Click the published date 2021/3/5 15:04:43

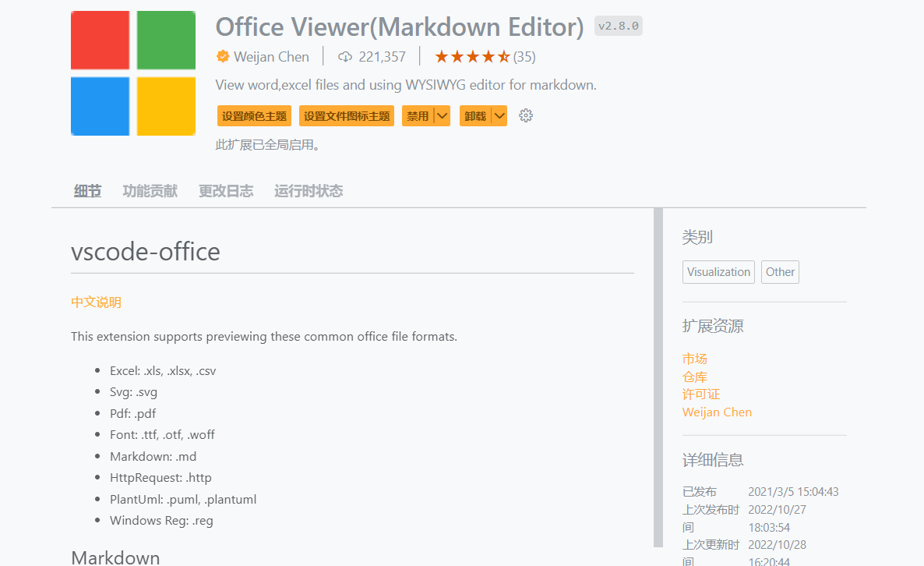pyautogui.click(x=793, y=492)
